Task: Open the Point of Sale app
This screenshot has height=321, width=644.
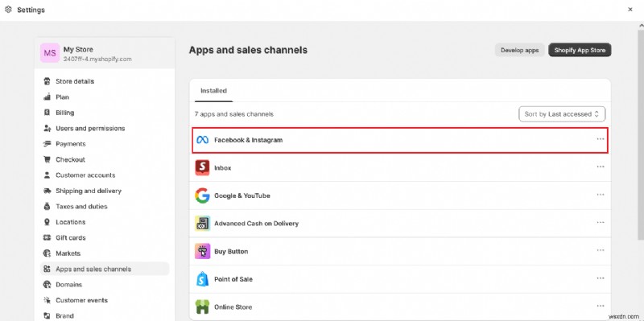Action: [x=233, y=279]
